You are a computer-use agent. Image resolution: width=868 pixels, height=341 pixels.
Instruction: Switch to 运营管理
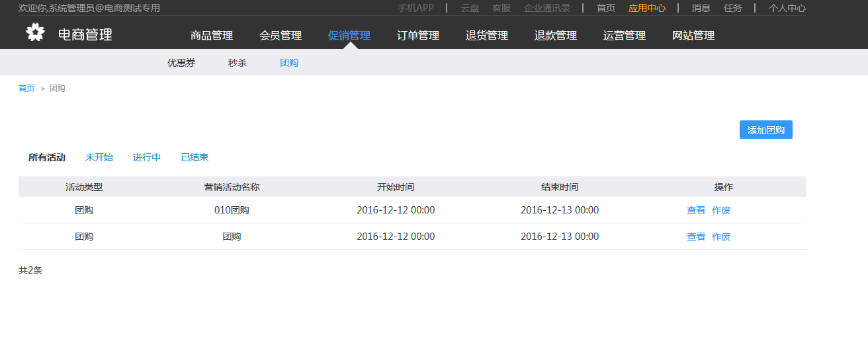click(625, 36)
